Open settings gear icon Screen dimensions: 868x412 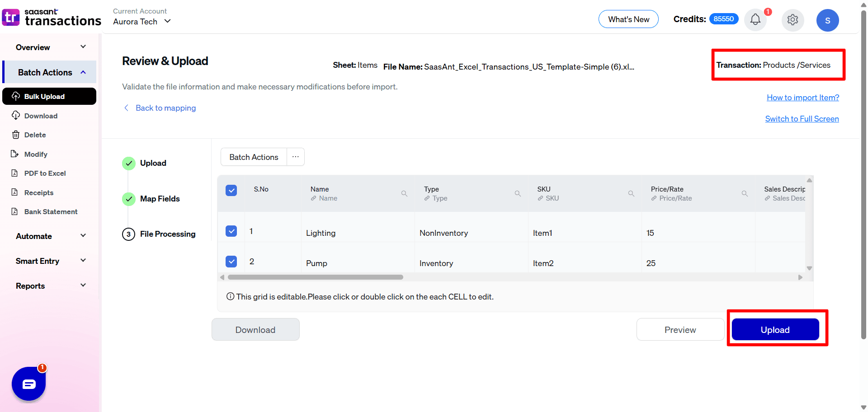point(793,20)
